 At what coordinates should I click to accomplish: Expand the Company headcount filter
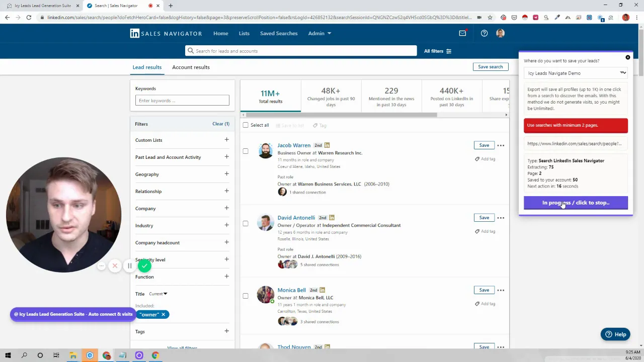(226, 242)
